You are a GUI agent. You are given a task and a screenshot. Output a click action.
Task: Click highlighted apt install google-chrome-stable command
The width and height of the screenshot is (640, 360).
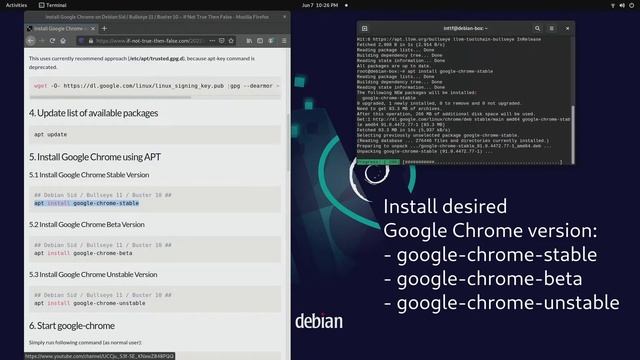(x=87, y=203)
